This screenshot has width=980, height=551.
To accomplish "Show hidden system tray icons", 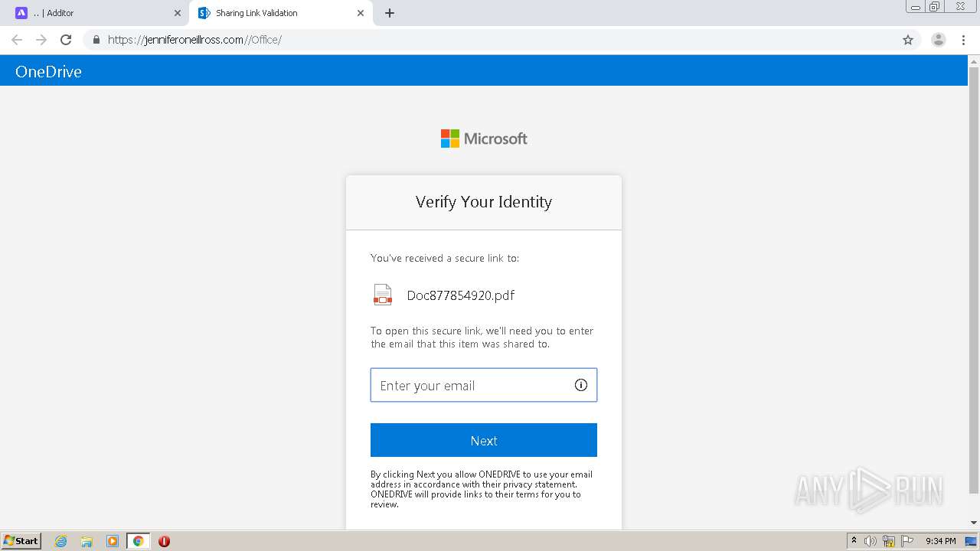I will (x=854, y=541).
